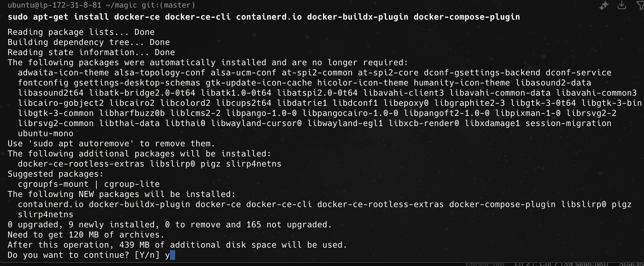
Task: Click the Cursor Tab status bar item
Action: (x=484, y=263)
